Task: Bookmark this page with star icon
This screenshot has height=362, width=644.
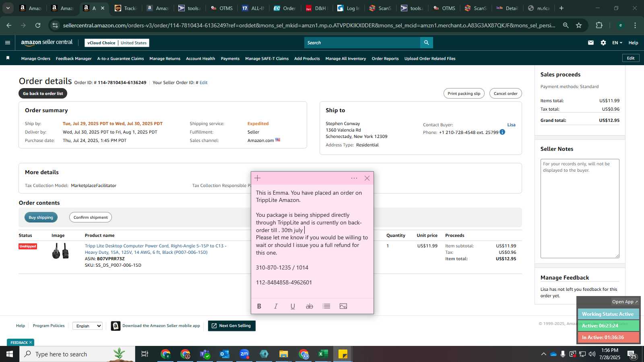Action: click(579, 25)
